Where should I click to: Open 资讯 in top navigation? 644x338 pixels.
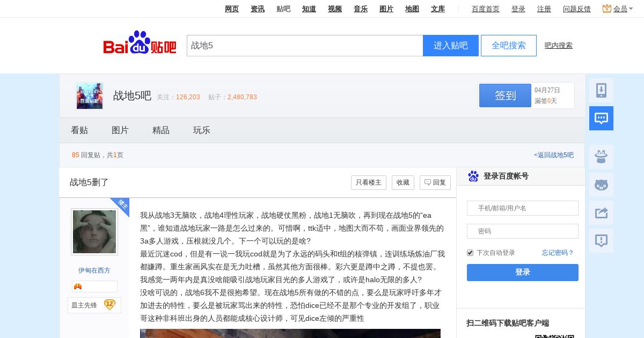[258, 9]
